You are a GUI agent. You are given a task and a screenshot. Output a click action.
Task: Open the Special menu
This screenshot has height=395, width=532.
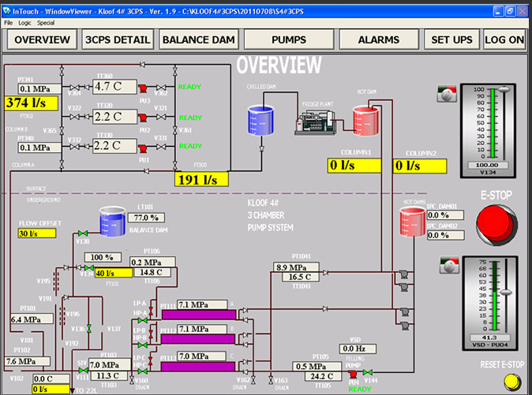click(x=46, y=23)
